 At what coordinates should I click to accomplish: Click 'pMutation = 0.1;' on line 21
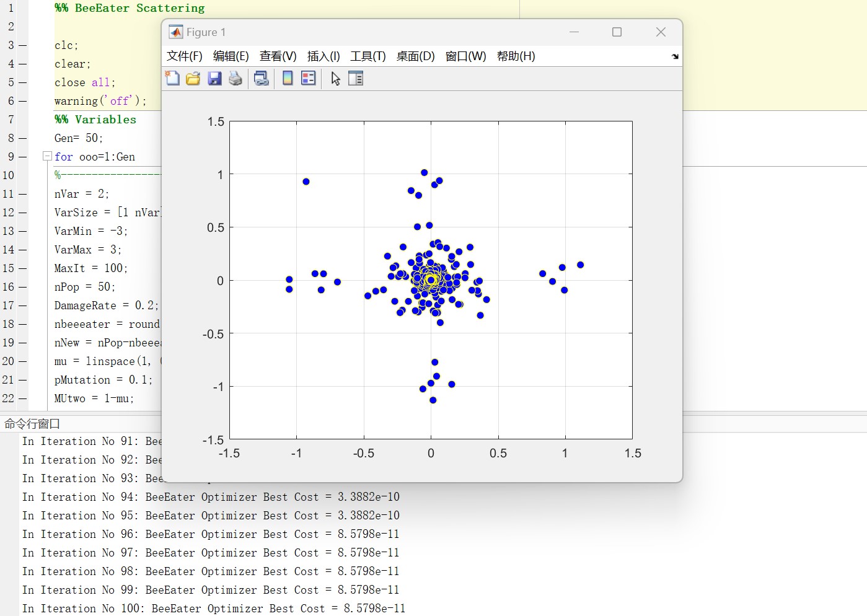[x=103, y=380]
